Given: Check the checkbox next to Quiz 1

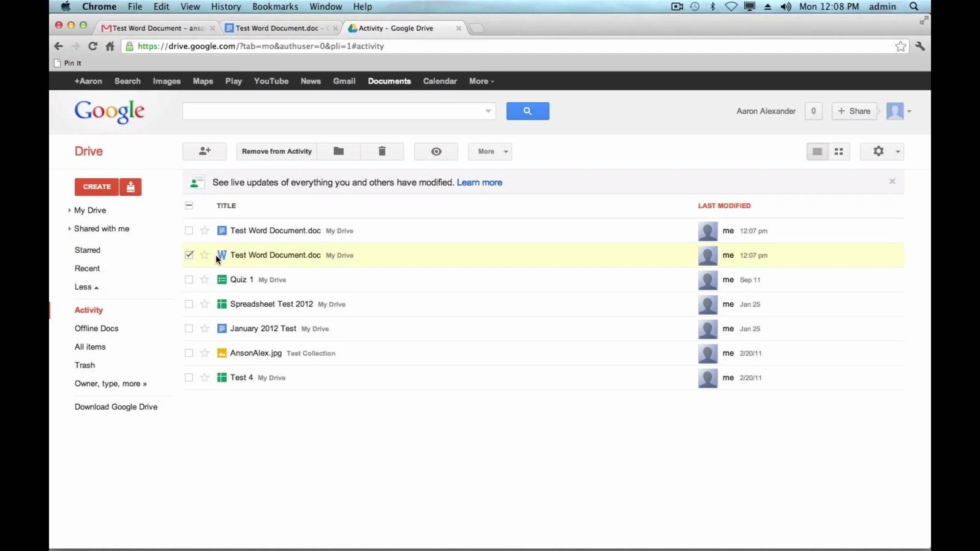Looking at the screenshot, I should click(x=189, y=280).
